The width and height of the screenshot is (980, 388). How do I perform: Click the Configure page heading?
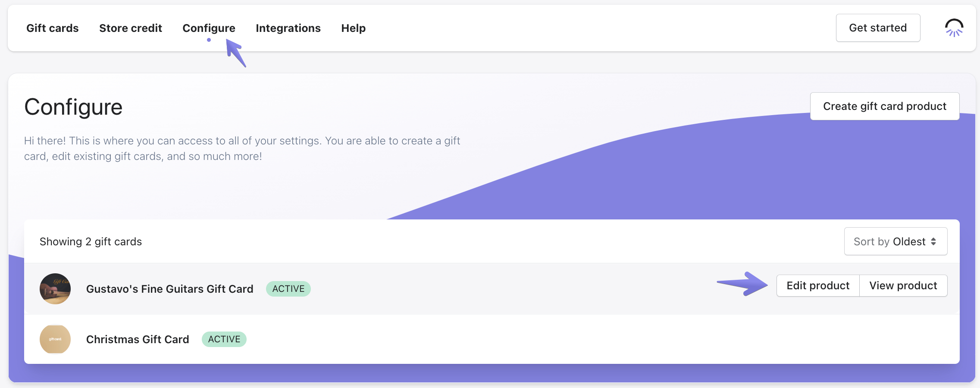click(73, 107)
